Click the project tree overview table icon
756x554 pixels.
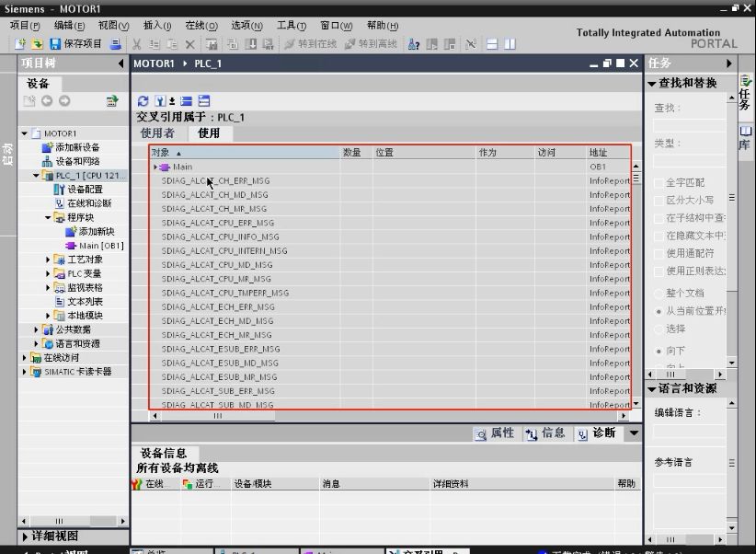(x=112, y=101)
